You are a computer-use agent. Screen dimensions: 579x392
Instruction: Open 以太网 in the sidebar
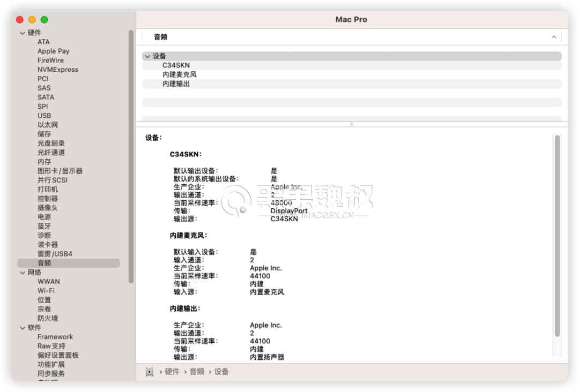48,125
